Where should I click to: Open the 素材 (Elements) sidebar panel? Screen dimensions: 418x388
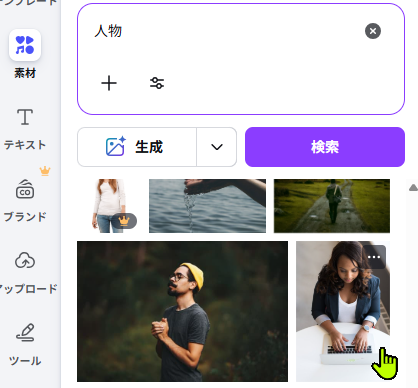25,54
